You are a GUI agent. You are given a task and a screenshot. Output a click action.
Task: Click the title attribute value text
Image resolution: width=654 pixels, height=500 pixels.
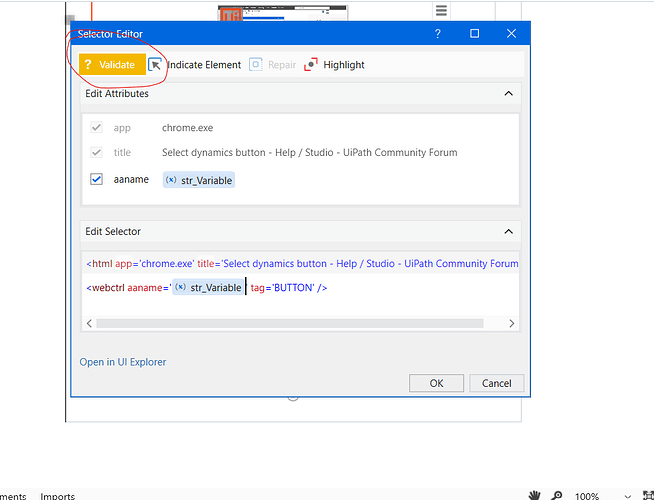tap(309, 153)
